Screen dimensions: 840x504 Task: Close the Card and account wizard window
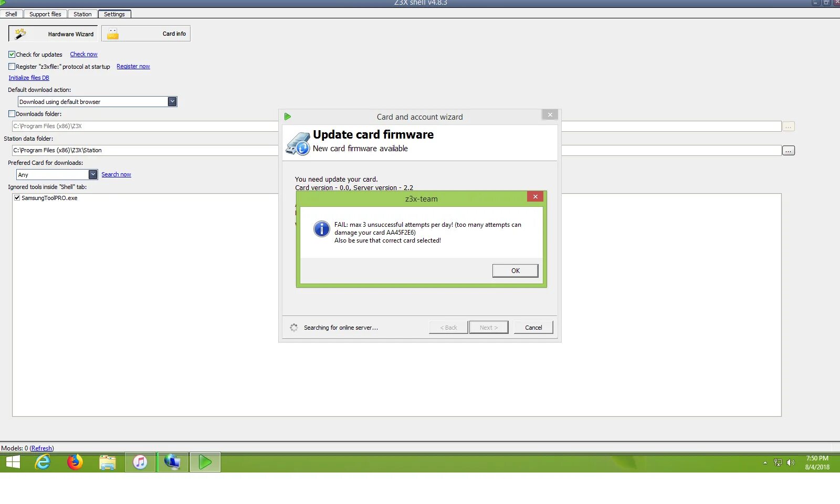(x=550, y=114)
